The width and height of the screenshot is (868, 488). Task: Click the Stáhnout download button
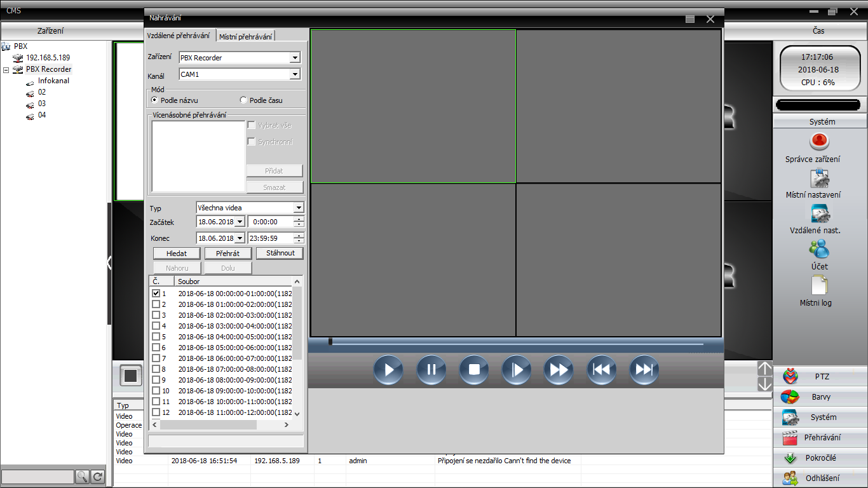point(280,253)
